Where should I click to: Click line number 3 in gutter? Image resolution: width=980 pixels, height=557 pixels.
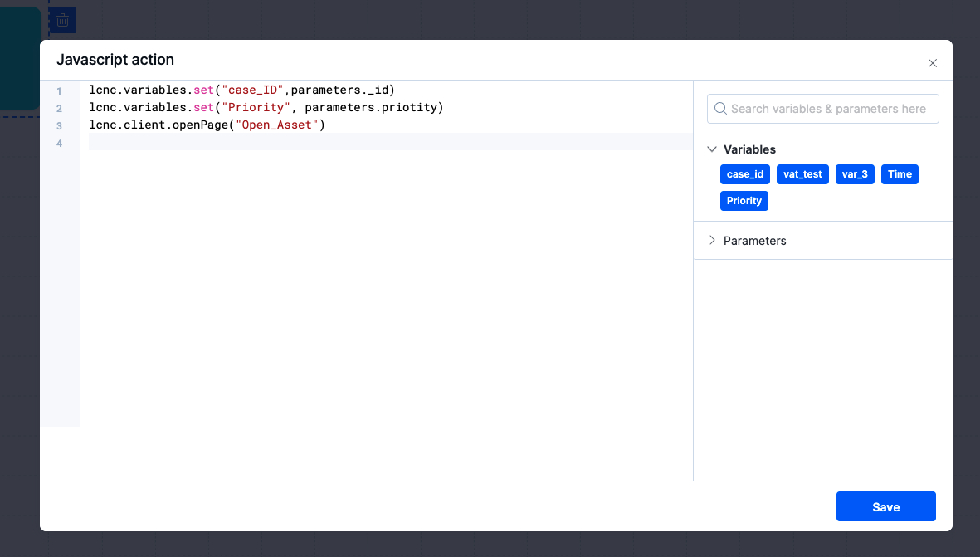click(60, 126)
